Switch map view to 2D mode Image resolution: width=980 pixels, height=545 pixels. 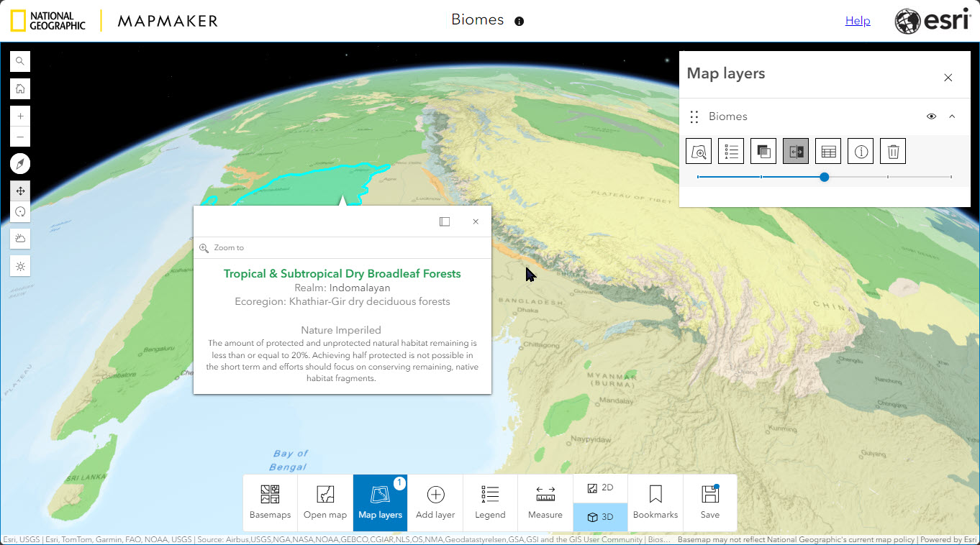[x=600, y=487]
